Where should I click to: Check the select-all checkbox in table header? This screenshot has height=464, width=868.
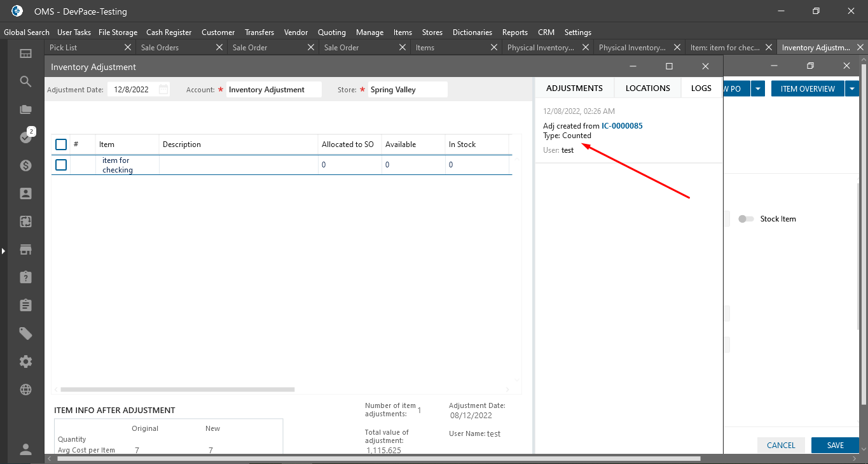[61, 144]
